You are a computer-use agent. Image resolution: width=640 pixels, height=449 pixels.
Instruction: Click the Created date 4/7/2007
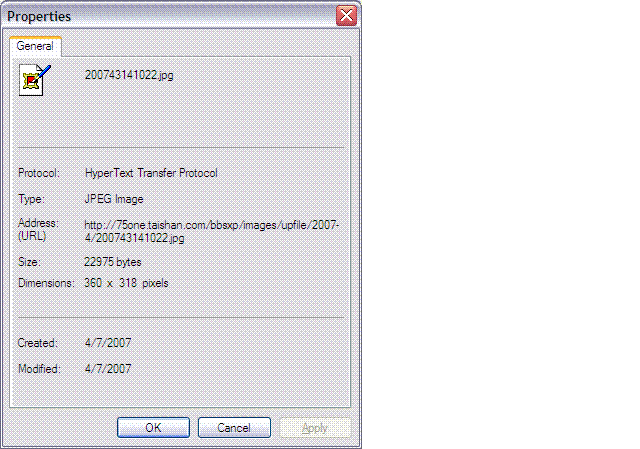click(x=108, y=343)
